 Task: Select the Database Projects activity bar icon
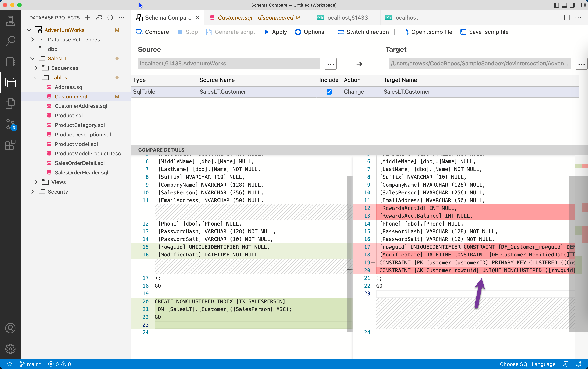click(10, 82)
